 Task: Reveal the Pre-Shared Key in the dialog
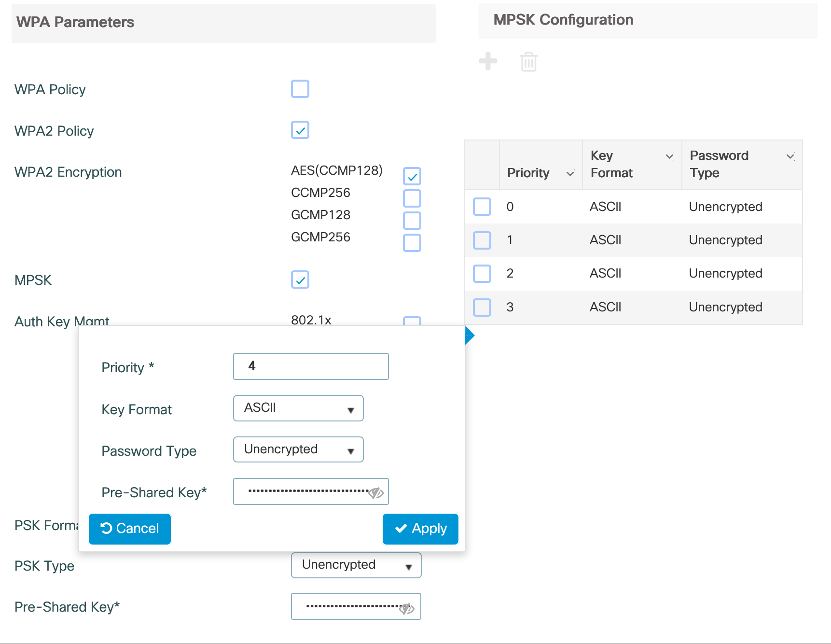point(375,492)
